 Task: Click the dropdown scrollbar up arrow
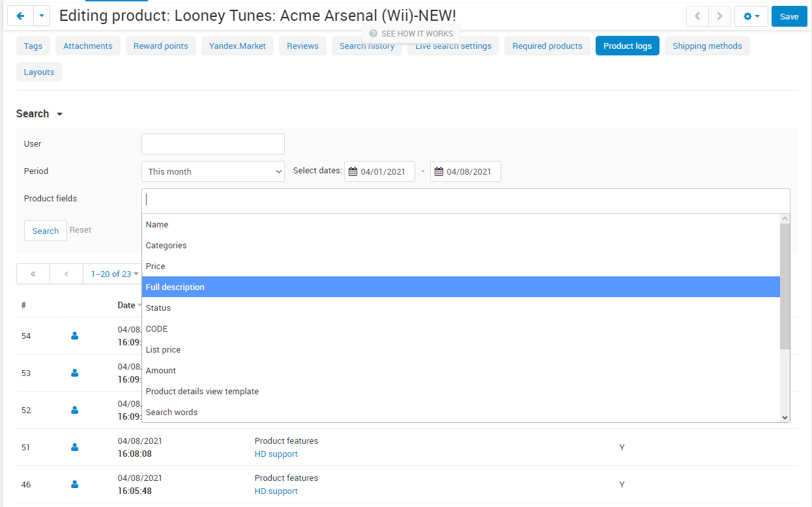(785, 219)
